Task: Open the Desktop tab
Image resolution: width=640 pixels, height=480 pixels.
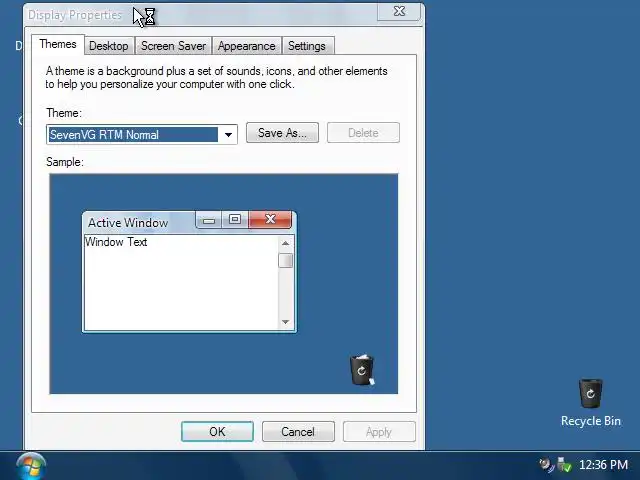Action: [x=109, y=46]
